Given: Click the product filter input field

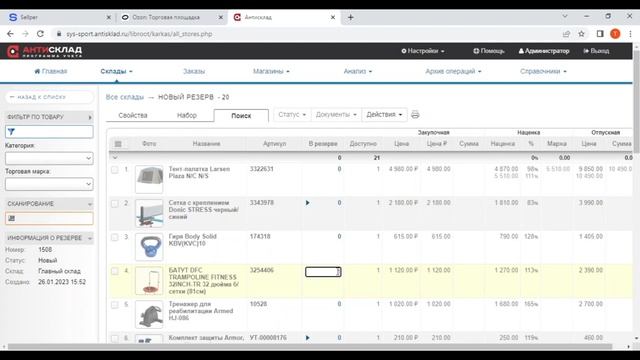Looking at the screenshot, I should 49,132.
